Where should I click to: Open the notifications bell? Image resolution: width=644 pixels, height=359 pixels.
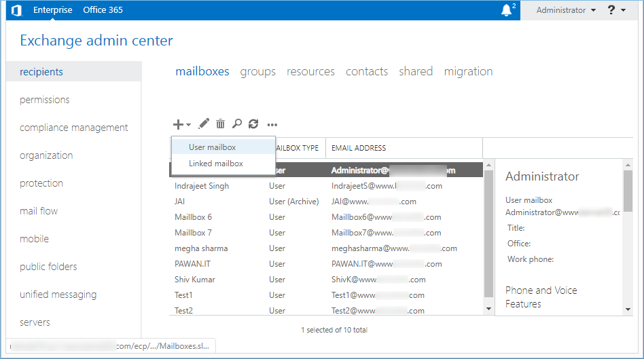[507, 10]
